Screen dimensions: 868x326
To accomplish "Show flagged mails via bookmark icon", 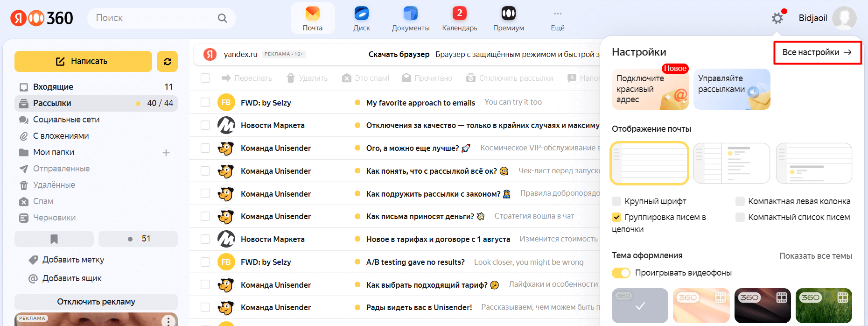I will coord(54,239).
